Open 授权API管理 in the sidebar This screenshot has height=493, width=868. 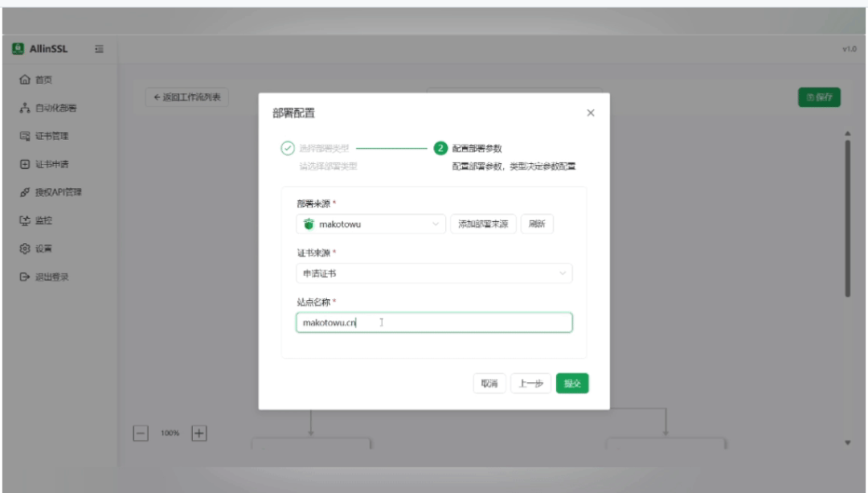[x=59, y=192]
